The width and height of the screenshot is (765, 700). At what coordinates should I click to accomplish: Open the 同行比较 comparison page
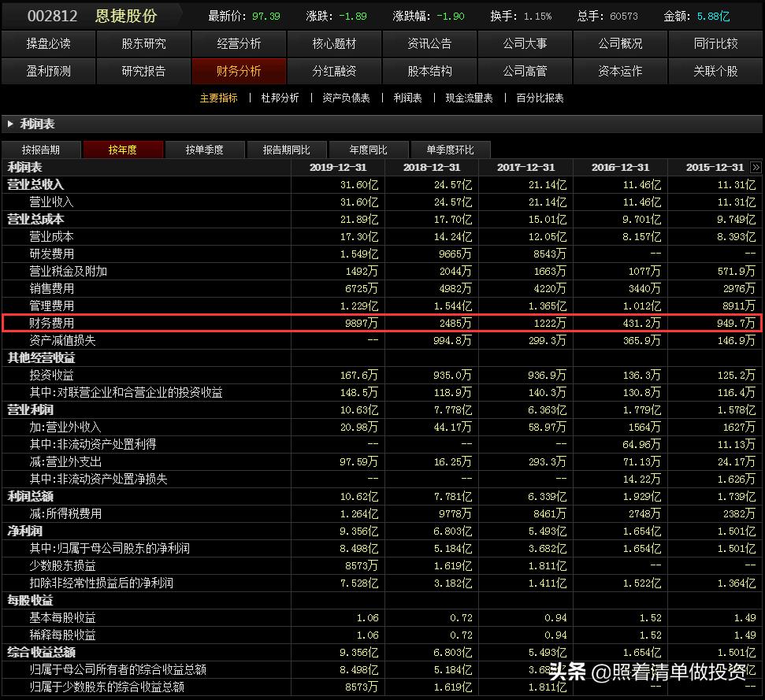(715, 44)
